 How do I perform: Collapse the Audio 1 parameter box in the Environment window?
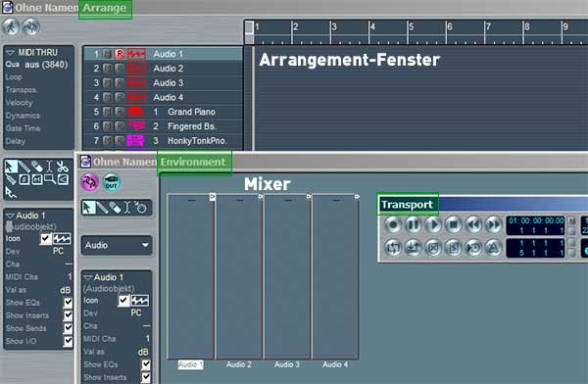tap(88, 277)
